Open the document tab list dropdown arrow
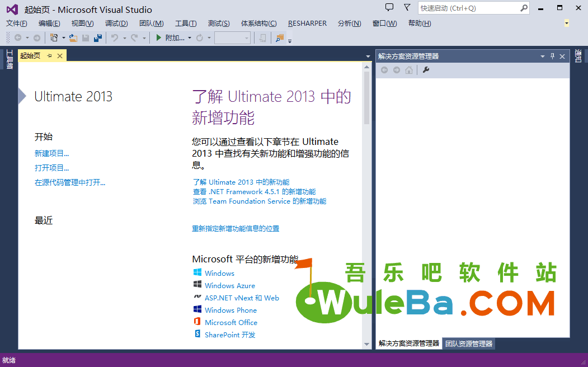 [x=368, y=57]
